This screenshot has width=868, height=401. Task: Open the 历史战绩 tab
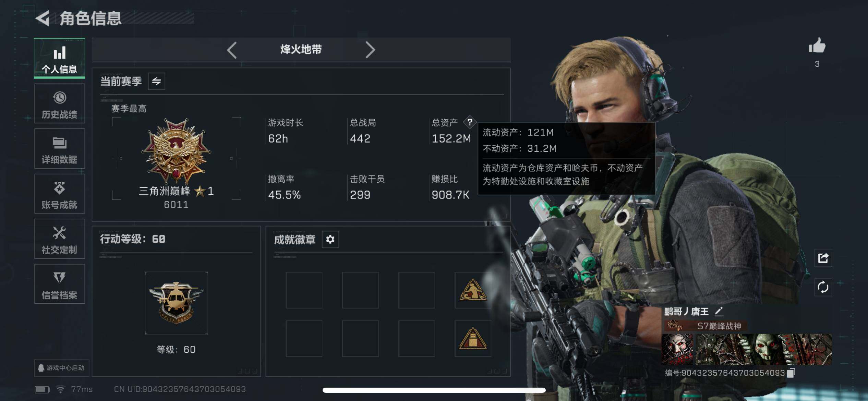[60, 104]
